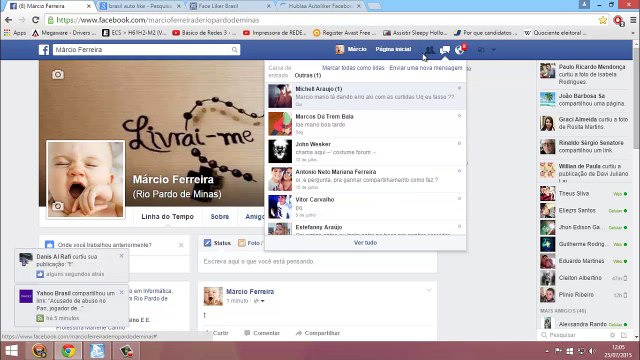Open chat options gear icon
Viewport: 640px width, 360px height.
point(612,335)
